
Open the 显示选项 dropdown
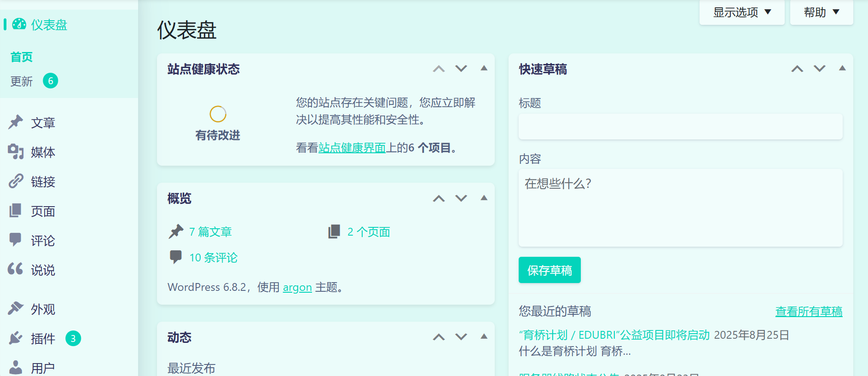coord(741,12)
